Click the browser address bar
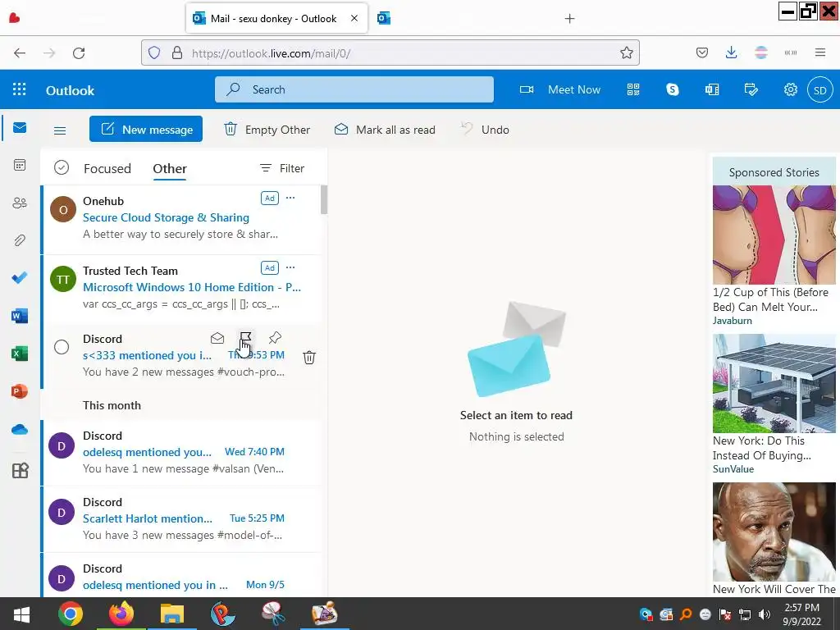The width and height of the screenshot is (840, 630). pyautogui.click(x=390, y=52)
